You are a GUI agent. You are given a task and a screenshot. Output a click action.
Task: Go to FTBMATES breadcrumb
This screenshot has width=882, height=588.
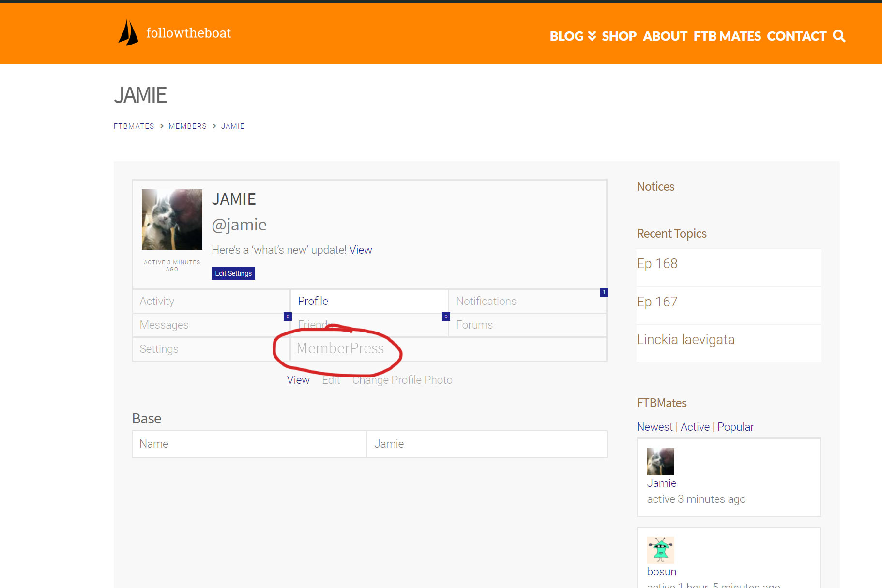point(134,126)
